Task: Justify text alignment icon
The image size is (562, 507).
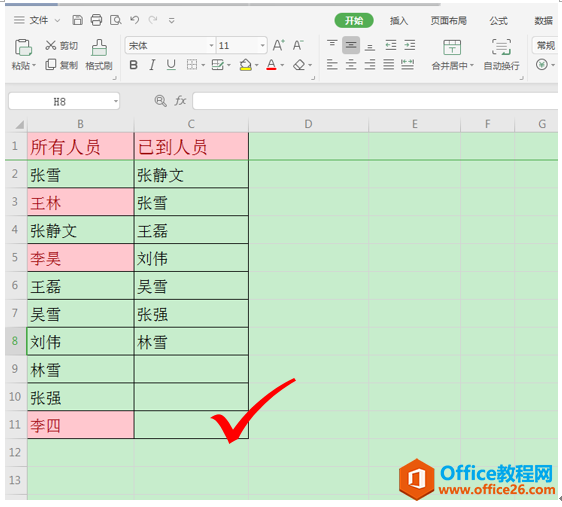Action: point(389,65)
